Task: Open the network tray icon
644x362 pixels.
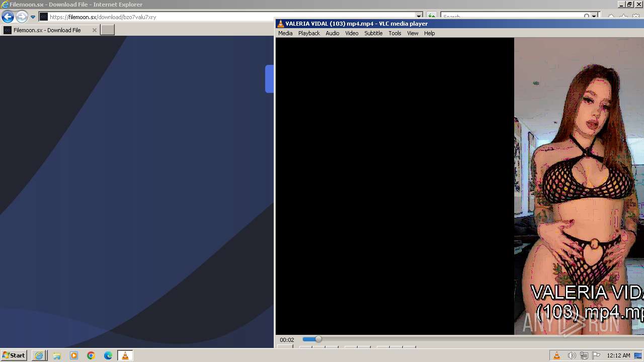Action: [584, 355]
